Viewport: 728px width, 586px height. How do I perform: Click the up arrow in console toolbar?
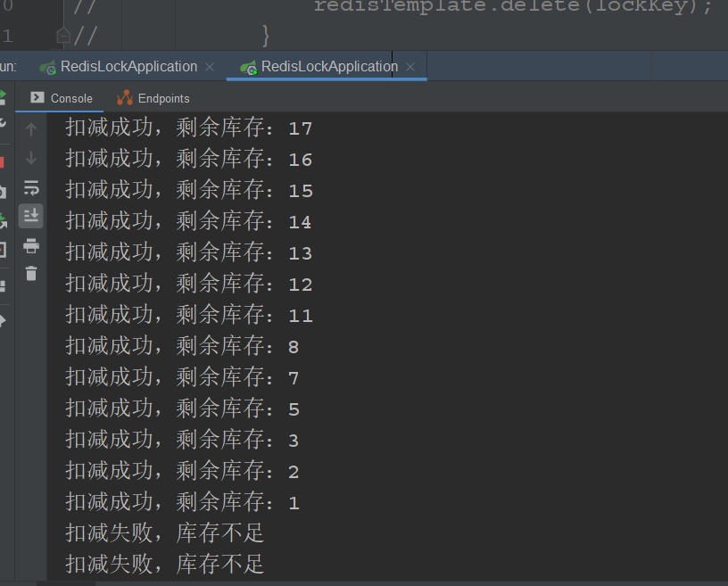[x=31, y=129]
